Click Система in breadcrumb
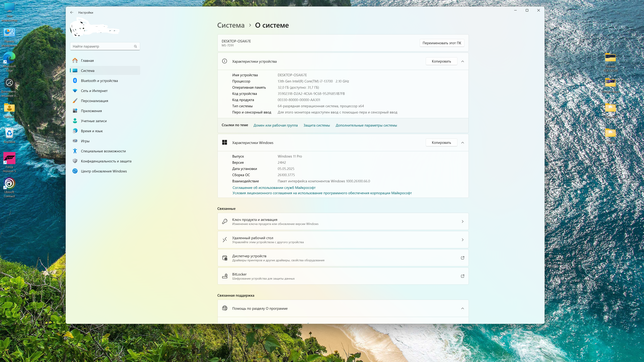This screenshot has width=644, height=362. tap(231, 25)
